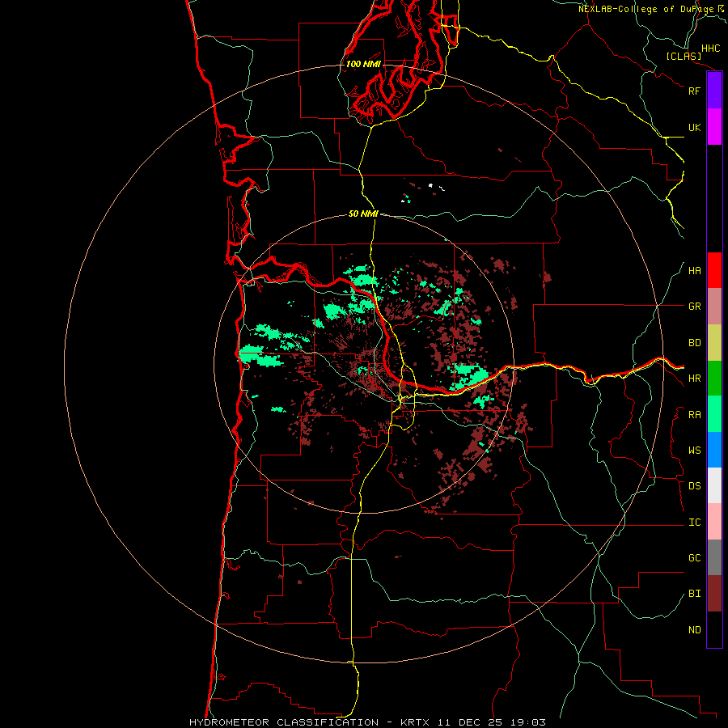
Task: Click the WS legend label
Action: (x=694, y=451)
